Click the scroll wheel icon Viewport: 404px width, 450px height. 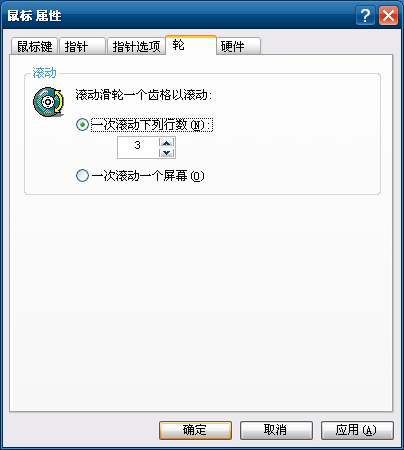pos(49,102)
